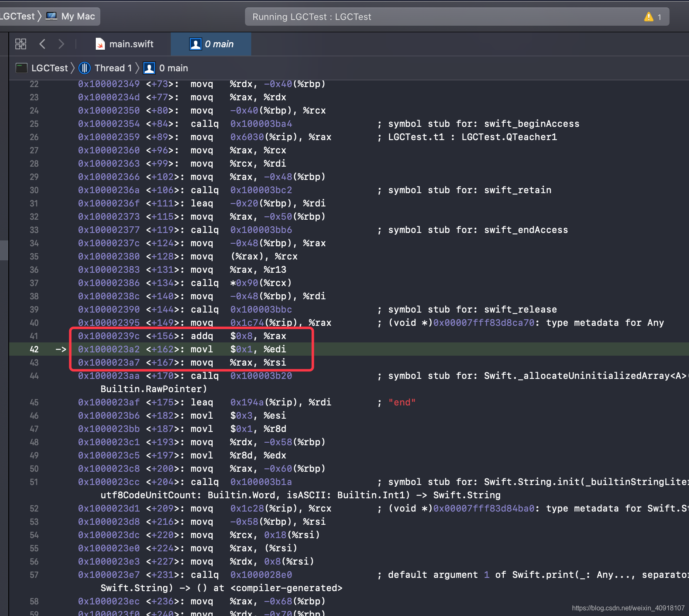The width and height of the screenshot is (689, 616).
Task: Click the %r13 operand on line 36
Action: [275, 270]
